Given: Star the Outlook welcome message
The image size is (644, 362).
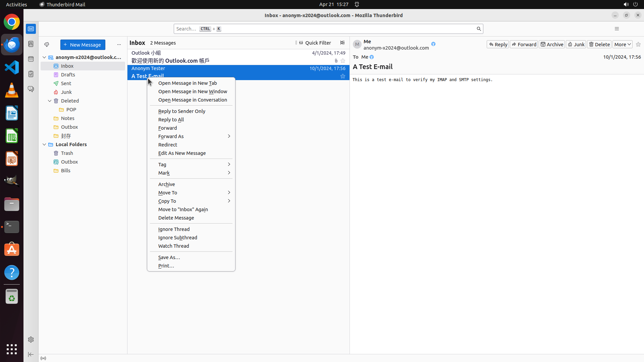Looking at the screenshot, I should 342,61.
